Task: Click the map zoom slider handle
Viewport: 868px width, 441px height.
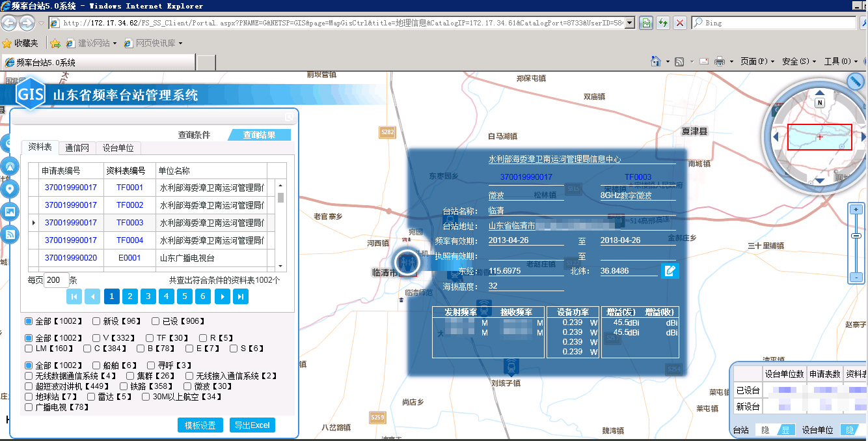Action: point(856,236)
